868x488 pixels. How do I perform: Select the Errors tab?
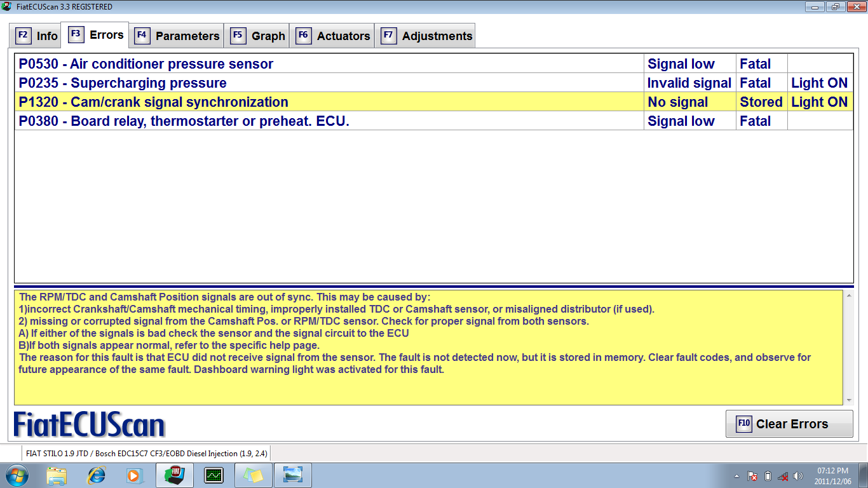point(95,35)
